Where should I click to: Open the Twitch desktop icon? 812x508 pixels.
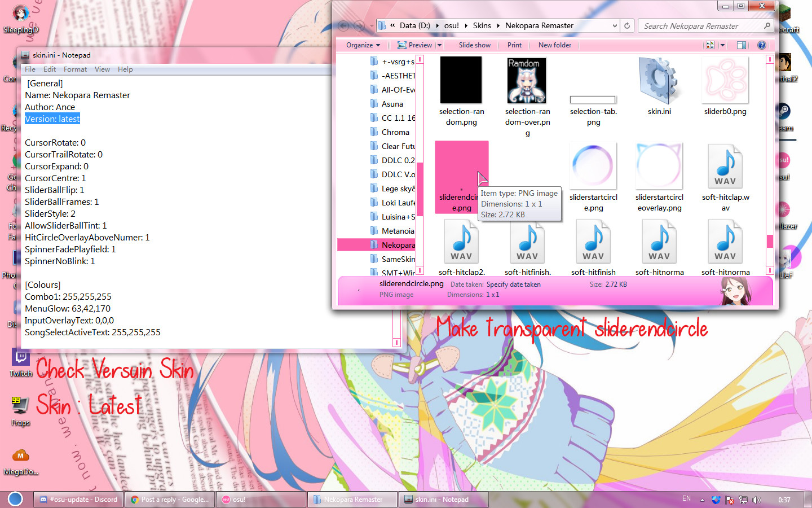21,362
